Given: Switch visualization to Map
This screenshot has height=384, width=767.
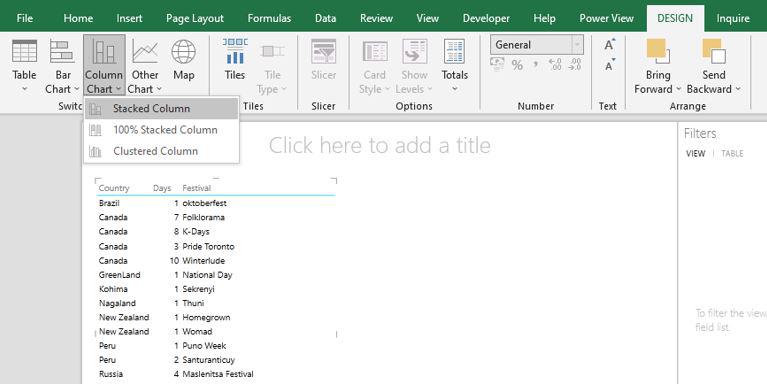Looking at the screenshot, I should coord(183,60).
